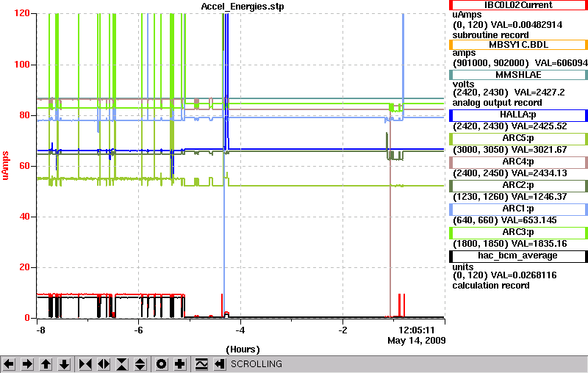Click the uAmps vertical axis label
588x373 pixels.
(5, 165)
